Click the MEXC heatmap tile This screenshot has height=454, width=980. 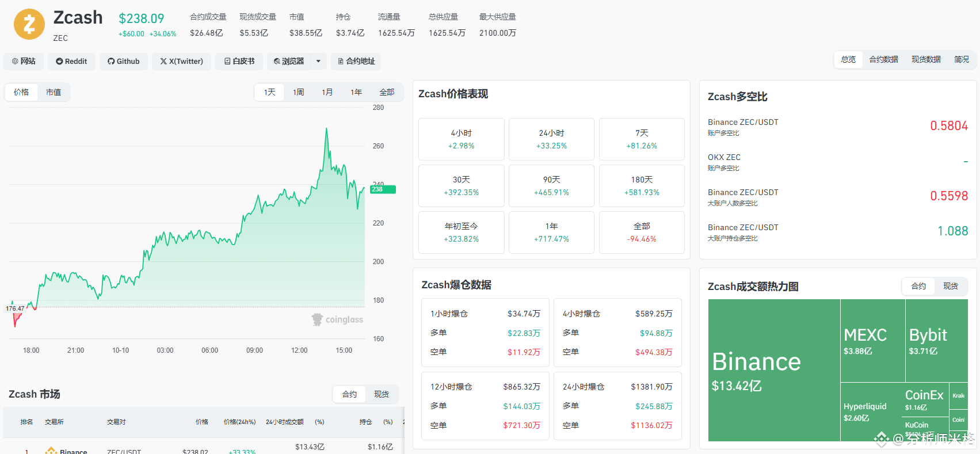click(873, 341)
